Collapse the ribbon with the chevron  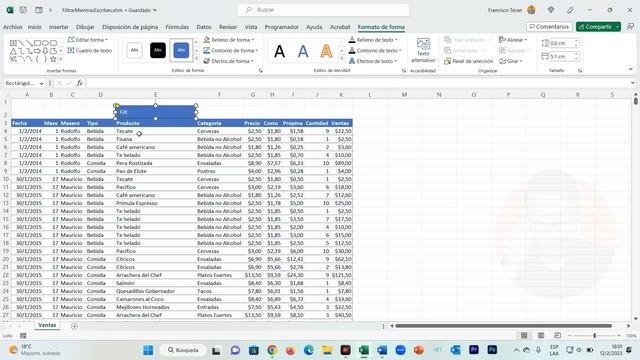click(x=631, y=70)
